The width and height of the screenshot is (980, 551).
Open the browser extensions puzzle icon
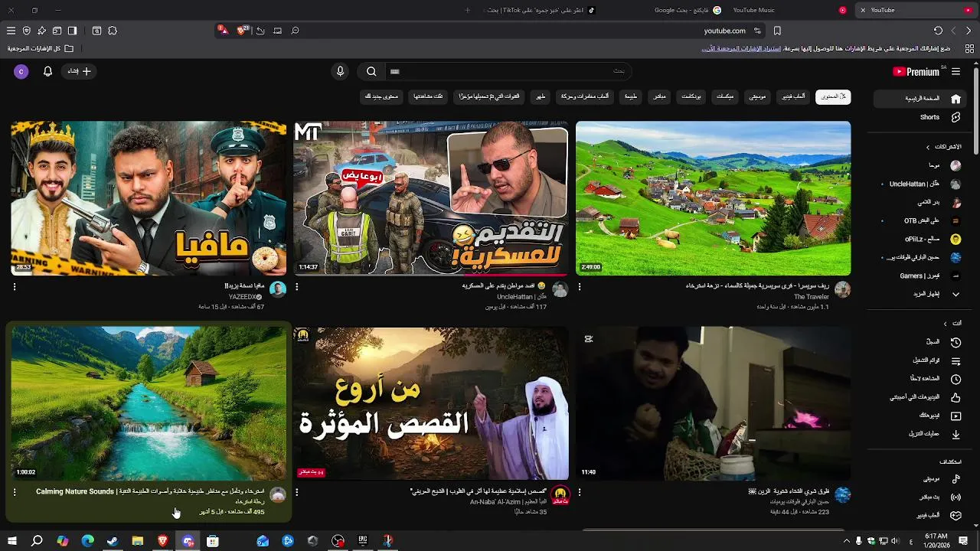point(113,31)
